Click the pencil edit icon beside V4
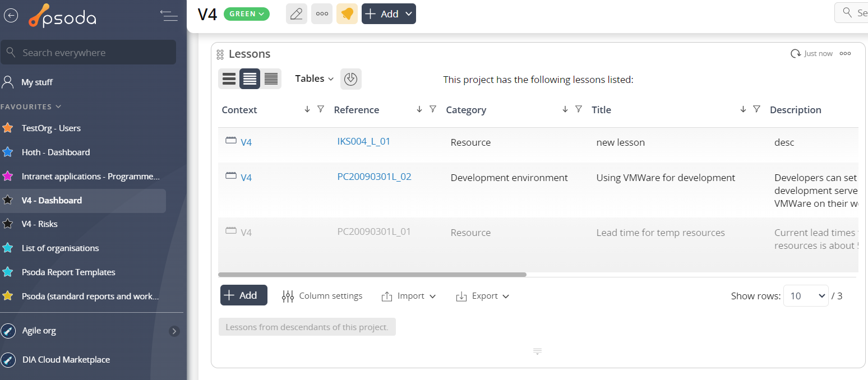Screen dimensions: 868x380 click(297, 14)
